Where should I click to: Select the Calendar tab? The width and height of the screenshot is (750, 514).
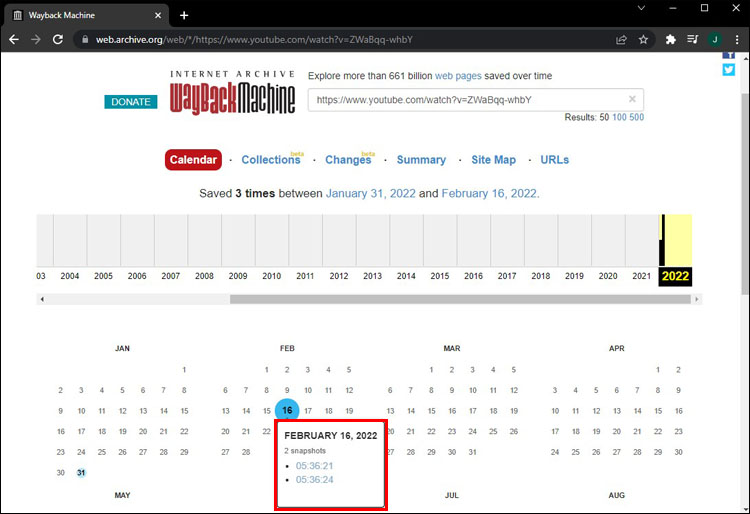click(x=193, y=160)
